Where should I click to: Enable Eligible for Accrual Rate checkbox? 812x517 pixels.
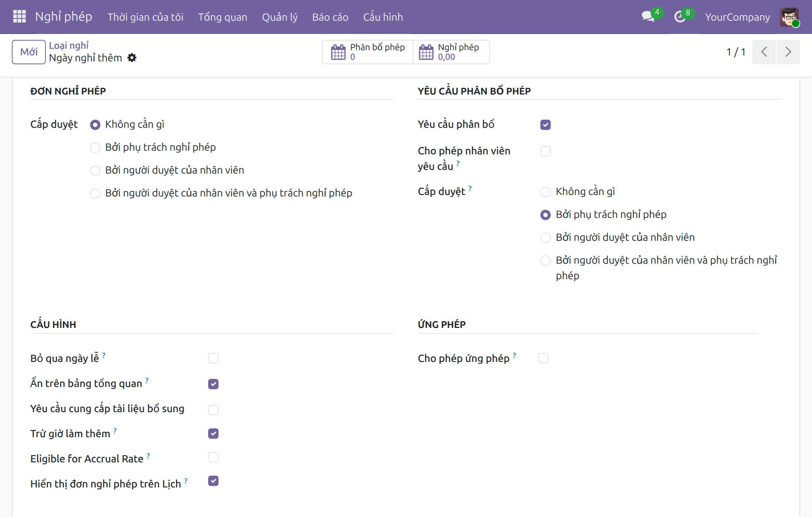(213, 457)
